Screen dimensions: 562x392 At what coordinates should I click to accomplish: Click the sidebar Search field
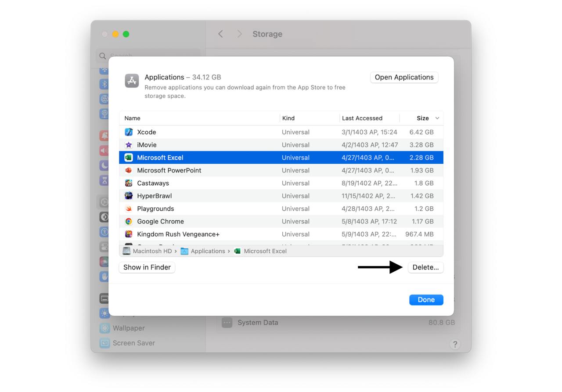(x=148, y=56)
